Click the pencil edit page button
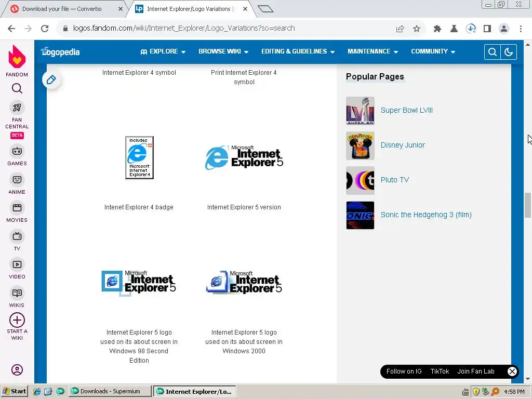The width and height of the screenshot is (532, 399). (51, 79)
